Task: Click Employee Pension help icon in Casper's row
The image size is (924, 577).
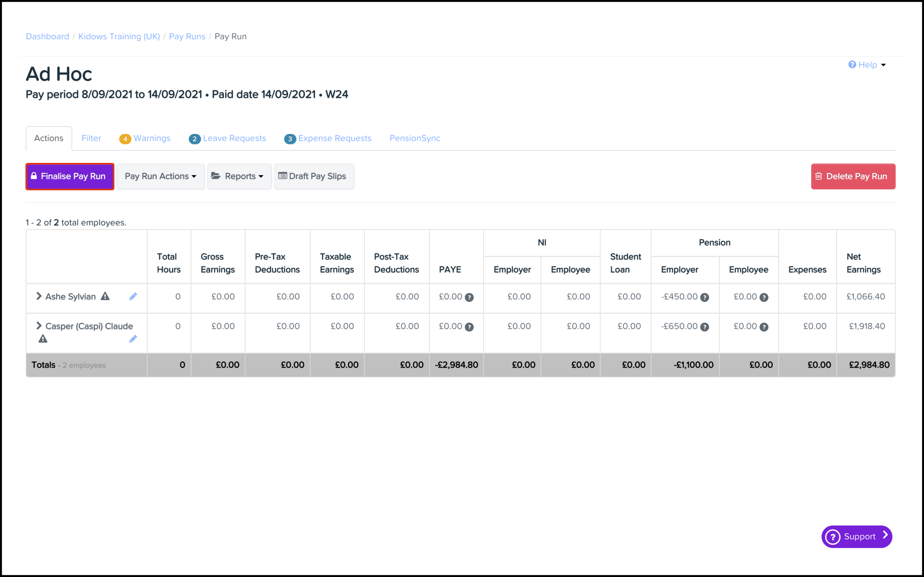Action: (x=764, y=327)
